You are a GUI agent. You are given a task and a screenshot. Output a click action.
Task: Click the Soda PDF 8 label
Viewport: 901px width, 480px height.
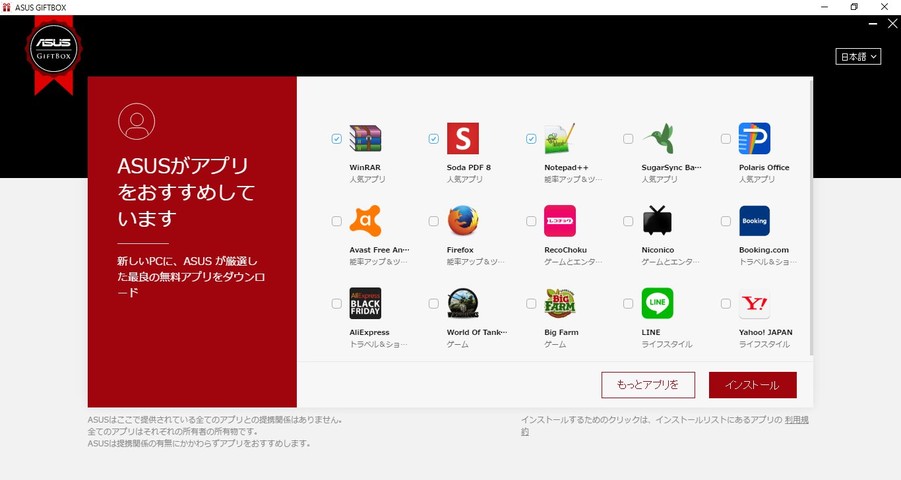point(469,167)
